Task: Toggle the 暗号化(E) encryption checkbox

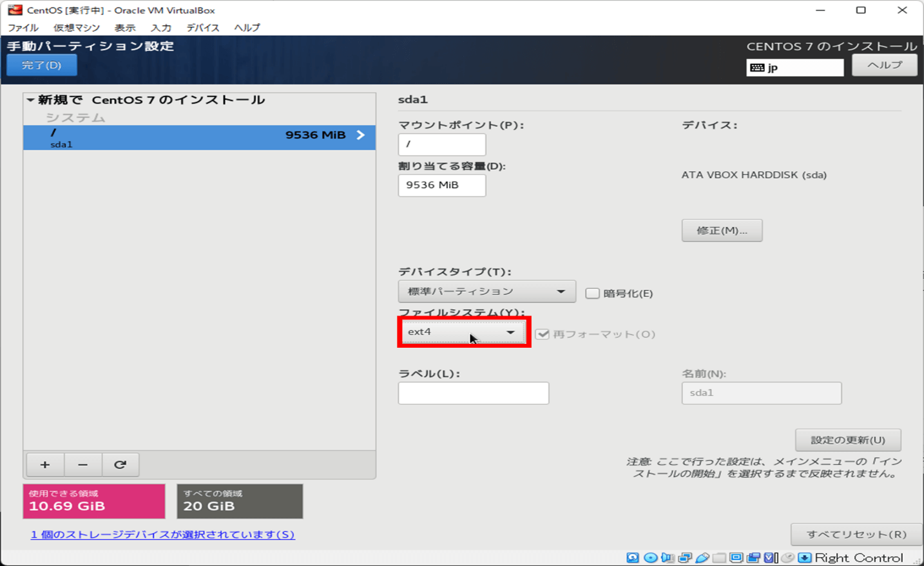Action: [x=592, y=294]
